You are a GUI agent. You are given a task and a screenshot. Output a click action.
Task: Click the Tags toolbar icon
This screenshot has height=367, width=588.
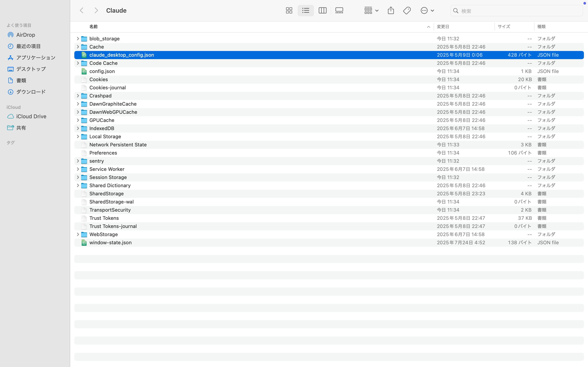pos(407,10)
